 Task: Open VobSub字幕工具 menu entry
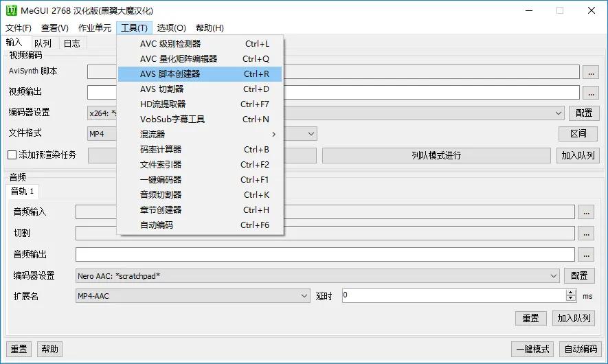coord(200,120)
